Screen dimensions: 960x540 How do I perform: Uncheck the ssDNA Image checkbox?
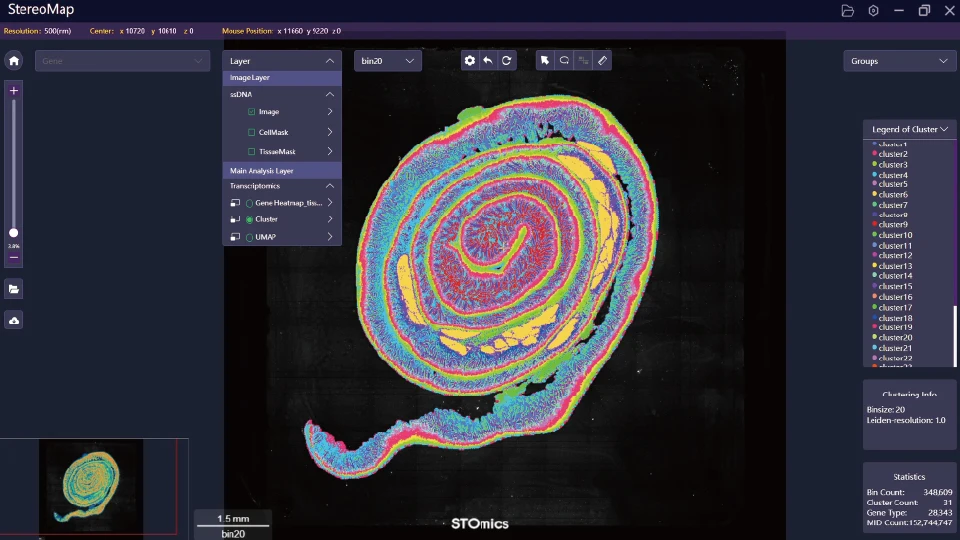click(x=252, y=112)
